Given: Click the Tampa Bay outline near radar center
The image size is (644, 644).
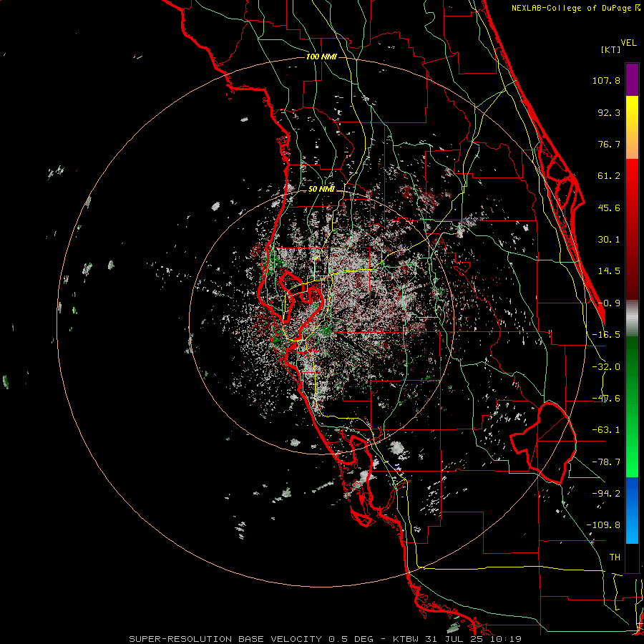Looking at the screenshot, I should point(302,304).
